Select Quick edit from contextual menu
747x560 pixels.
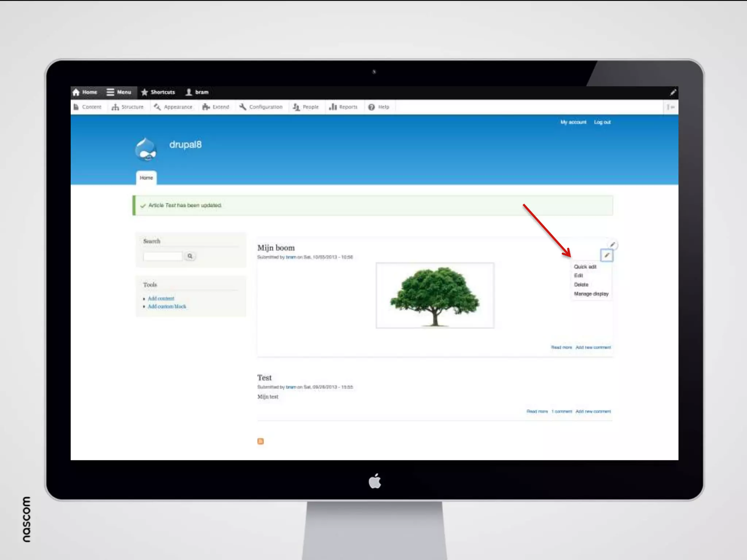click(x=585, y=267)
